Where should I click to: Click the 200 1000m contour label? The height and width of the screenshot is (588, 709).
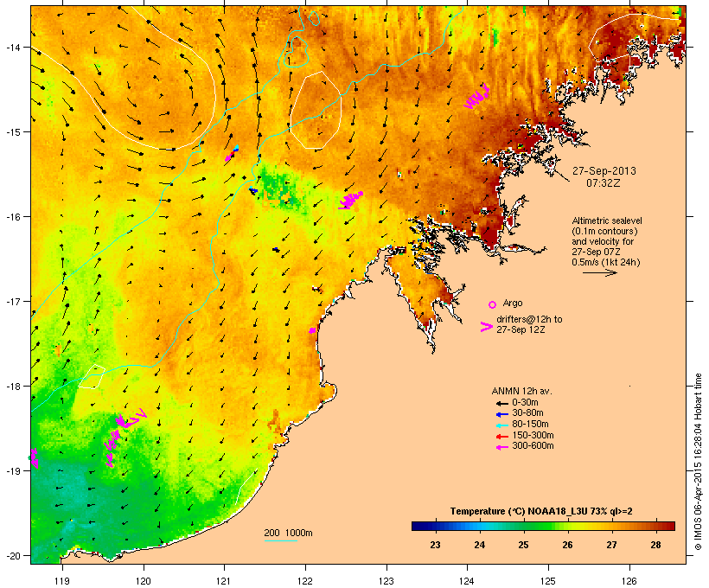tap(288, 533)
